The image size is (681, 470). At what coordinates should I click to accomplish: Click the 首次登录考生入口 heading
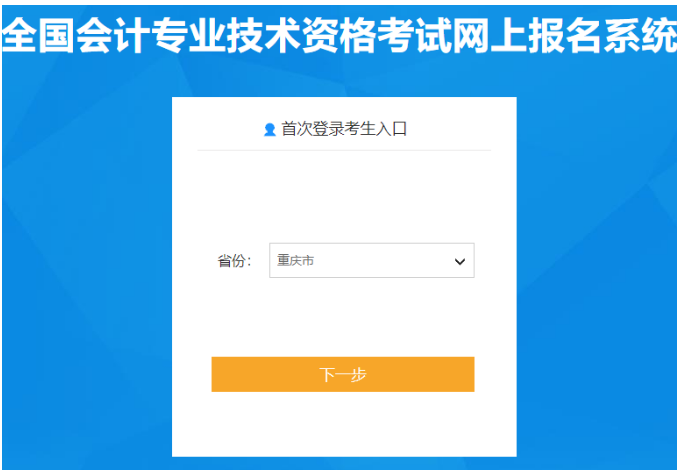point(344,129)
